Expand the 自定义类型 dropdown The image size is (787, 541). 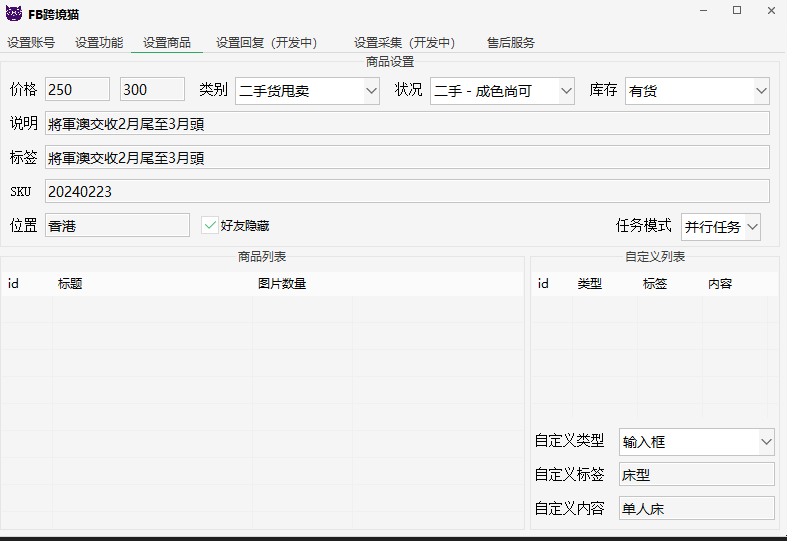696,441
